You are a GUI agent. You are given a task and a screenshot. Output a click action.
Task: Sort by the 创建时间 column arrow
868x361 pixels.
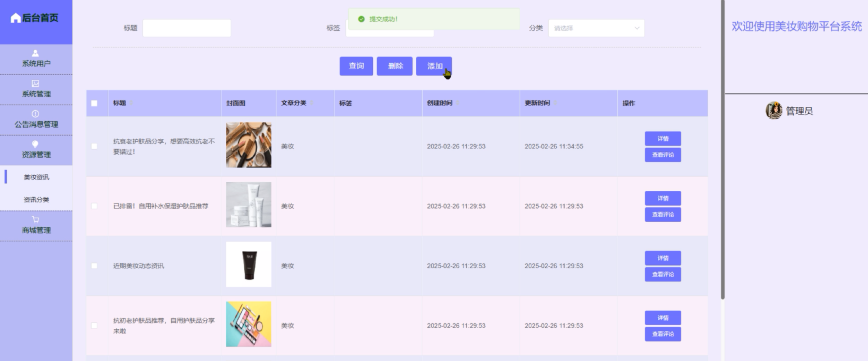[x=458, y=103]
